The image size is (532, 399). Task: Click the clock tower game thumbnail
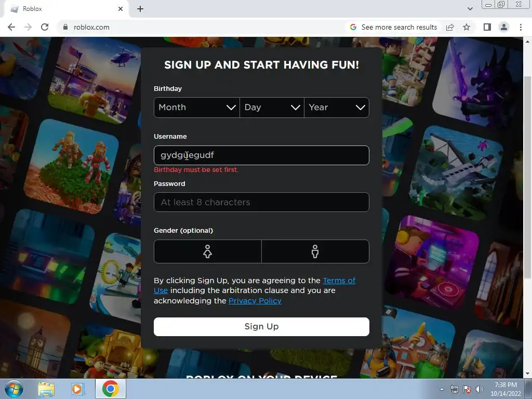(x=33, y=339)
